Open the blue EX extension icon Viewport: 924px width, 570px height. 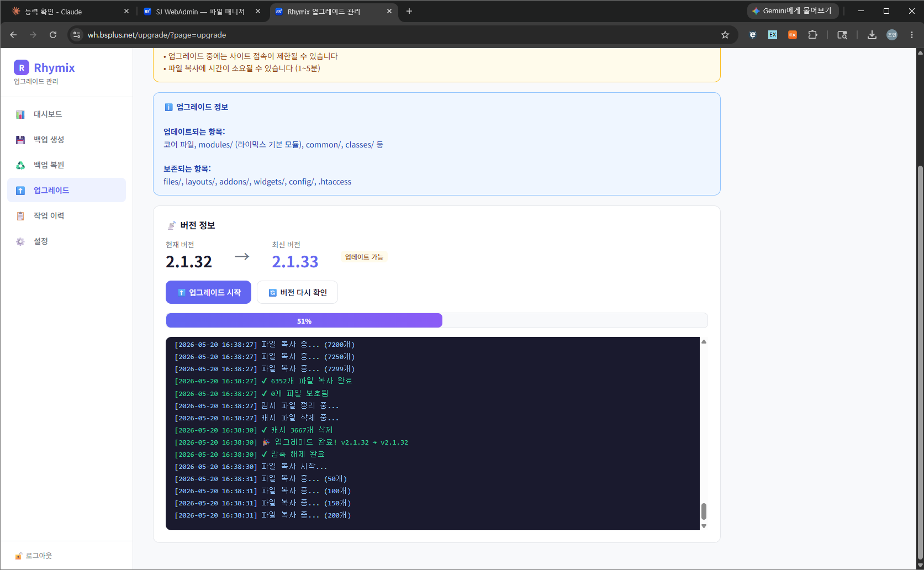pos(773,35)
